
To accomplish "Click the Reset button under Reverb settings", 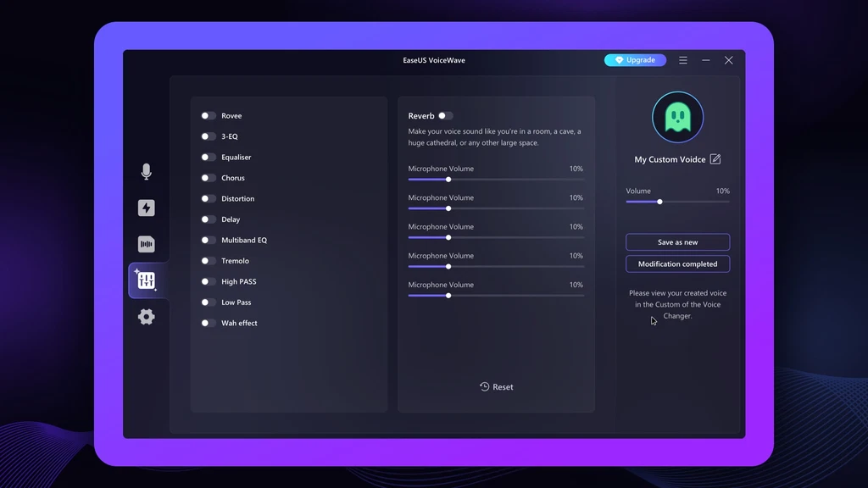I will click(x=496, y=387).
